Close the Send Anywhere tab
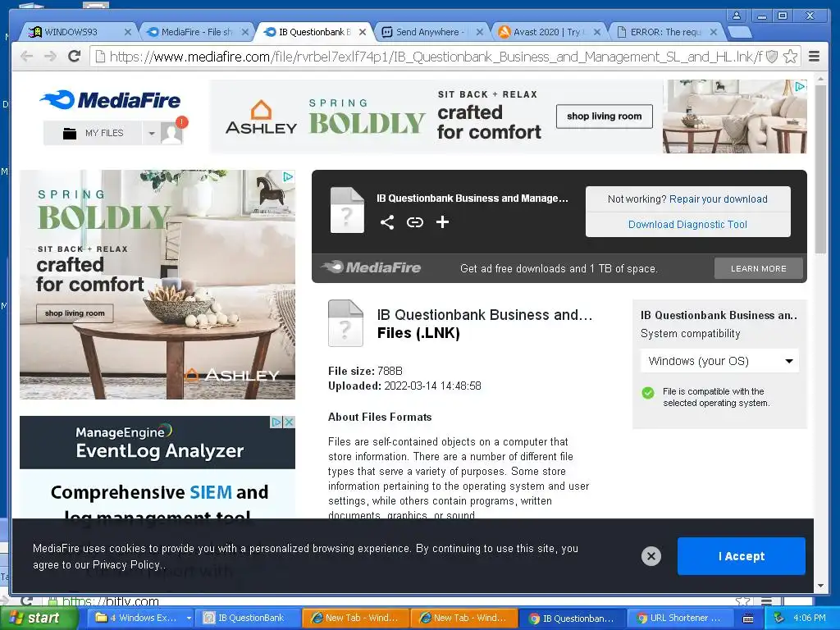840x630 pixels. (479, 32)
